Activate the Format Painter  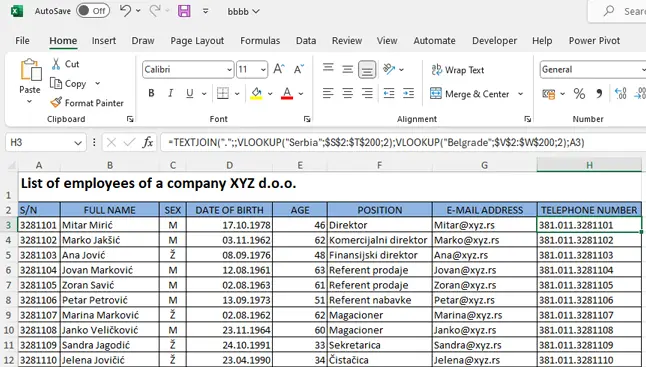[87, 103]
